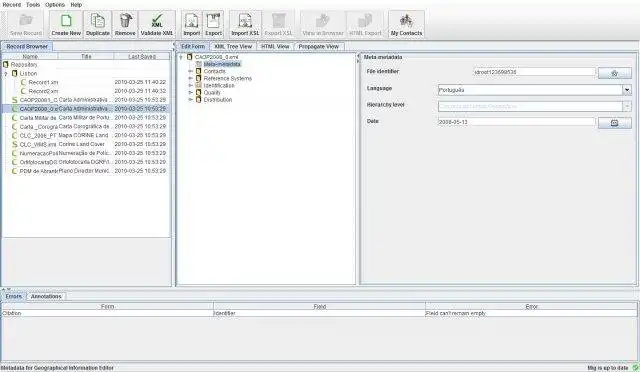This screenshot has height=372, width=640.
Task: Expand the Contacts tree node
Action: pos(190,71)
